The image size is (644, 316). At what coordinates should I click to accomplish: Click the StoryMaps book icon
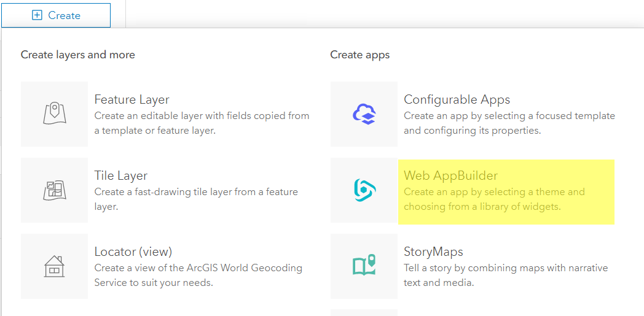coord(364,266)
